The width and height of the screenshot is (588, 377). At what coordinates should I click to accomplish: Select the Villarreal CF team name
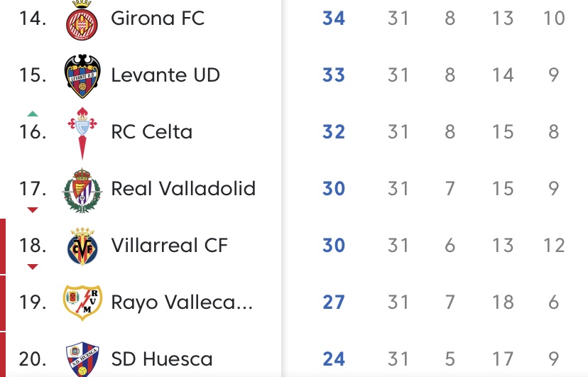pos(169,246)
